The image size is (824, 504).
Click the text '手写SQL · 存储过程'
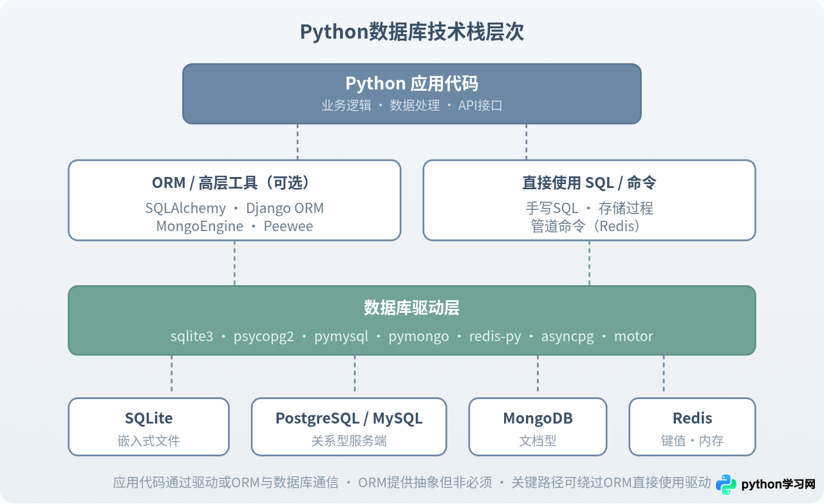coord(589,208)
